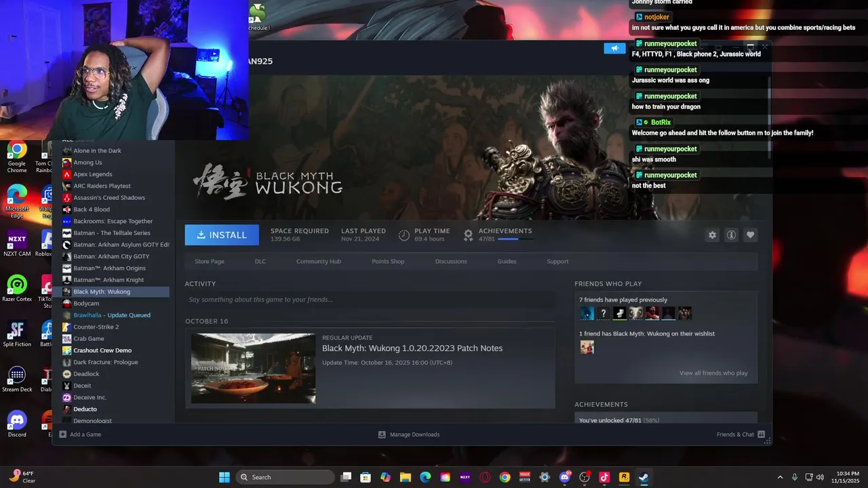Open the Friends & Chat grid icon
This screenshot has width=868, height=488.
pyautogui.click(x=762, y=434)
